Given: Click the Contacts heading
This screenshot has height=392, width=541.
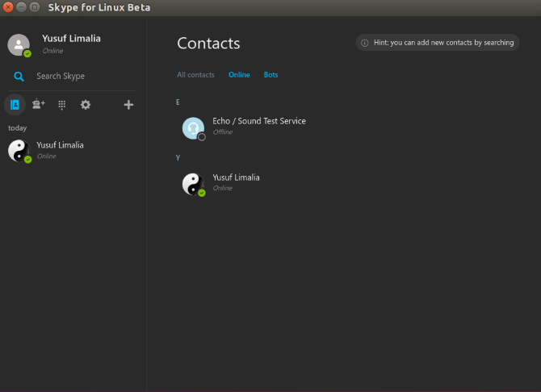Looking at the screenshot, I should click(x=208, y=44).
